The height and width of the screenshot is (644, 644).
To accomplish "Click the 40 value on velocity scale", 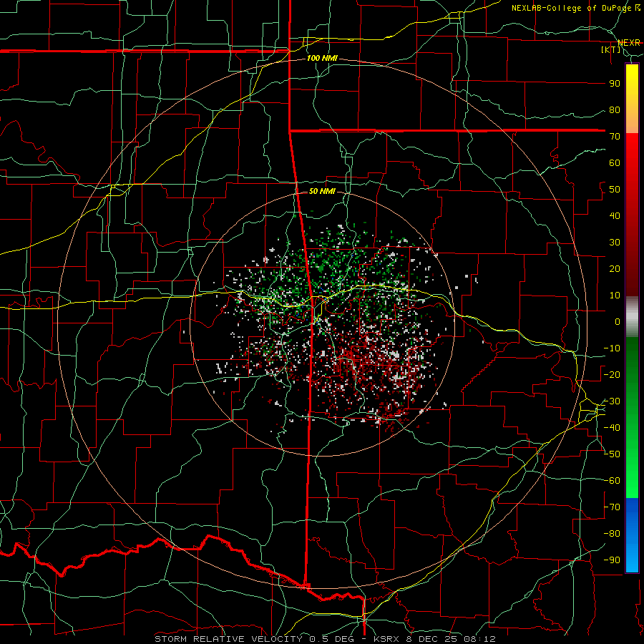I will (615, 216).
